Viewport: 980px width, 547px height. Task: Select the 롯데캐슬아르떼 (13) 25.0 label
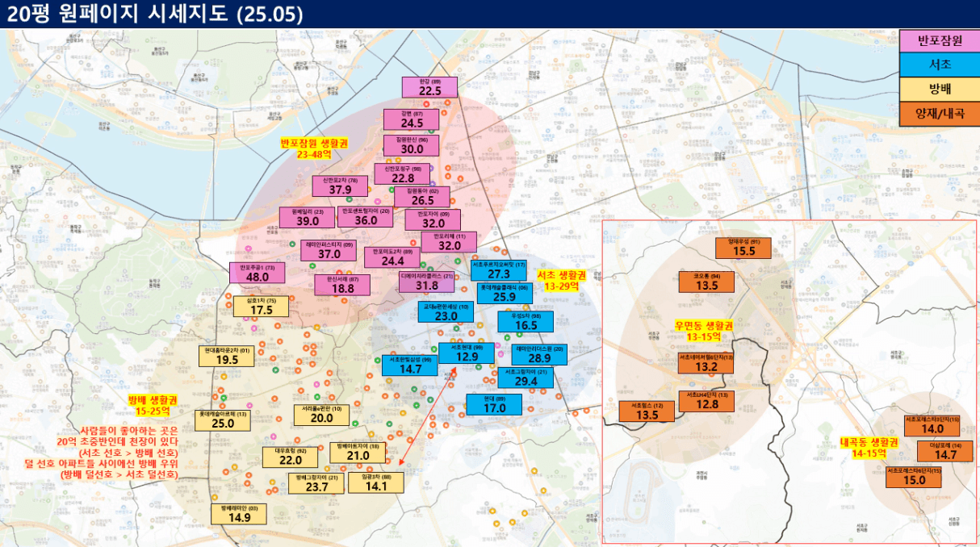[222, 419]
